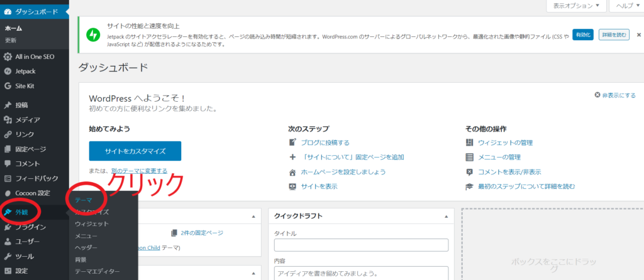
Task: Click the green Jetpack lightning icon
Action: pos(93,35)
